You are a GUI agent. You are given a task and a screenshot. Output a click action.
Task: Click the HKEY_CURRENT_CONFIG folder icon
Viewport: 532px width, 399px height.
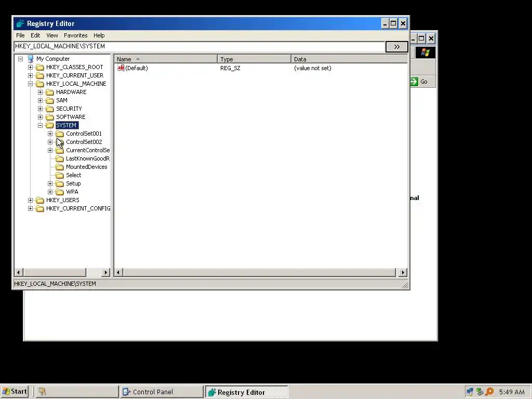[40, 208]
